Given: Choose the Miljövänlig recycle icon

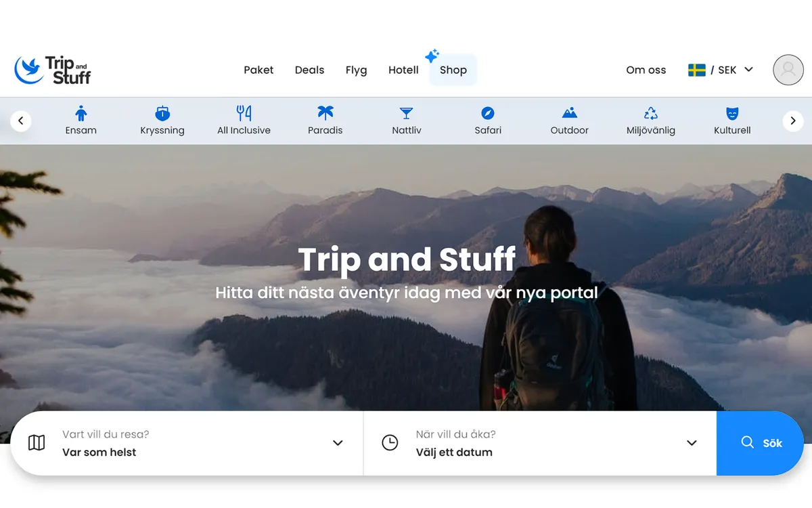Looking at the screenshot, I should [x=651, y=113].
